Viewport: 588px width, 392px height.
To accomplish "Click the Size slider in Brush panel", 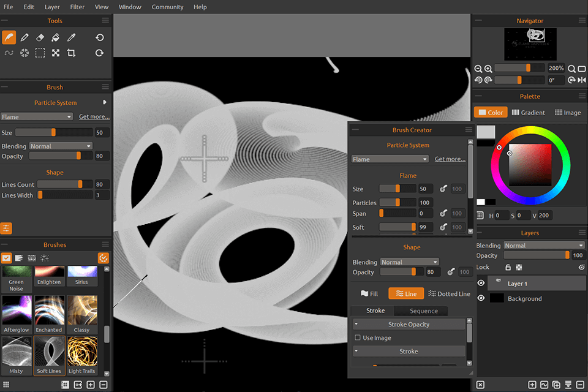I will [x=54, y=132].
